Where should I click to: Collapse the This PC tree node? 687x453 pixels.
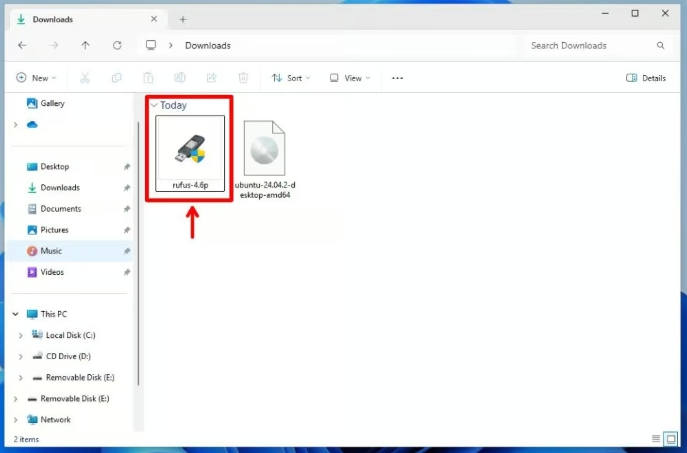point(15,314)
